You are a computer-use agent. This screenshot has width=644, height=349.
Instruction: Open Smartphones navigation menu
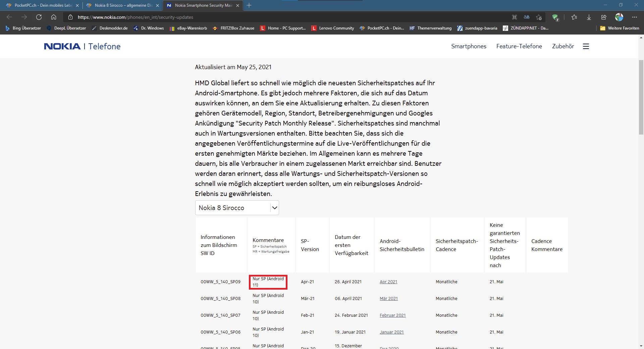click(x=469, y=46)
